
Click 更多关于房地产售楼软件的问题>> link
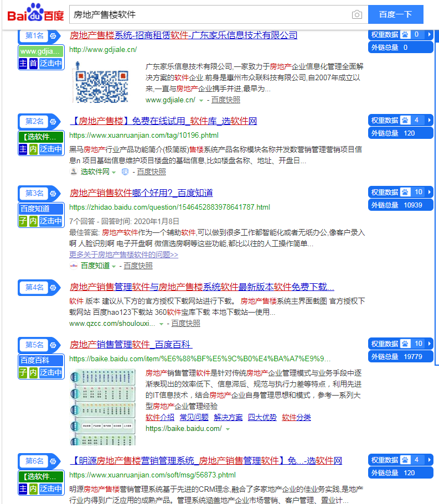tap(123, 254)
